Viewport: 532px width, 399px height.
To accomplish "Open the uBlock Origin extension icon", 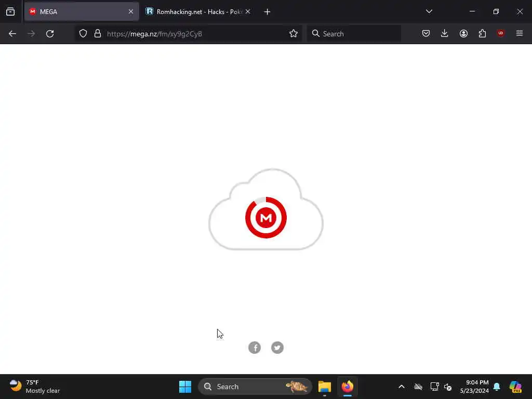I will (501, 33).
